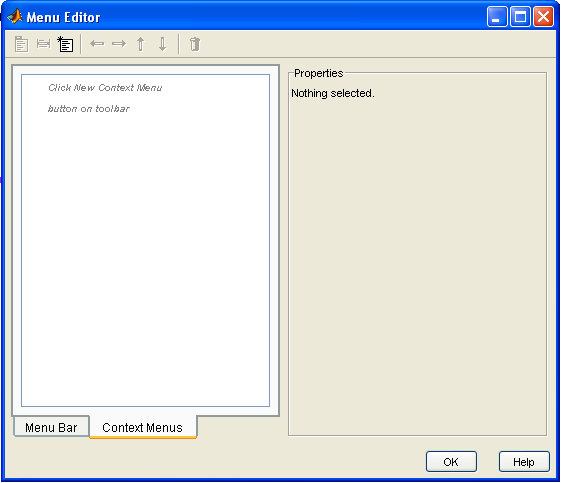Click the Properties panel area
Image resolution: width=562 pixels, height=483 pixels.
tap(418, 254)
